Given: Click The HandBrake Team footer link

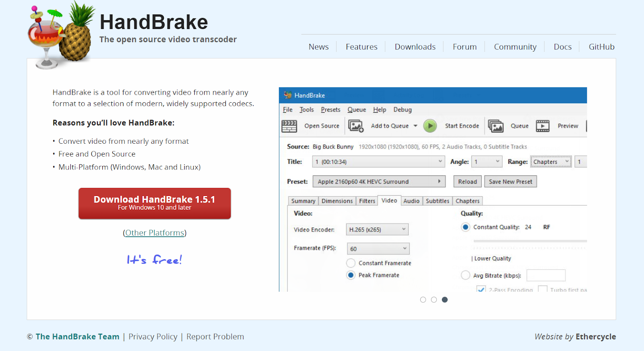Looking at the screenshot, I should point(77,337).
